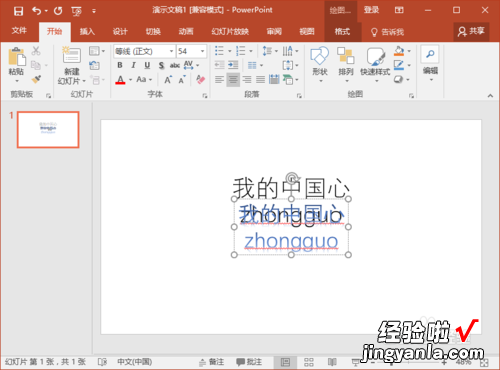
Task: Switch to the Animations (动画) tab
Action: pos(186,32)
